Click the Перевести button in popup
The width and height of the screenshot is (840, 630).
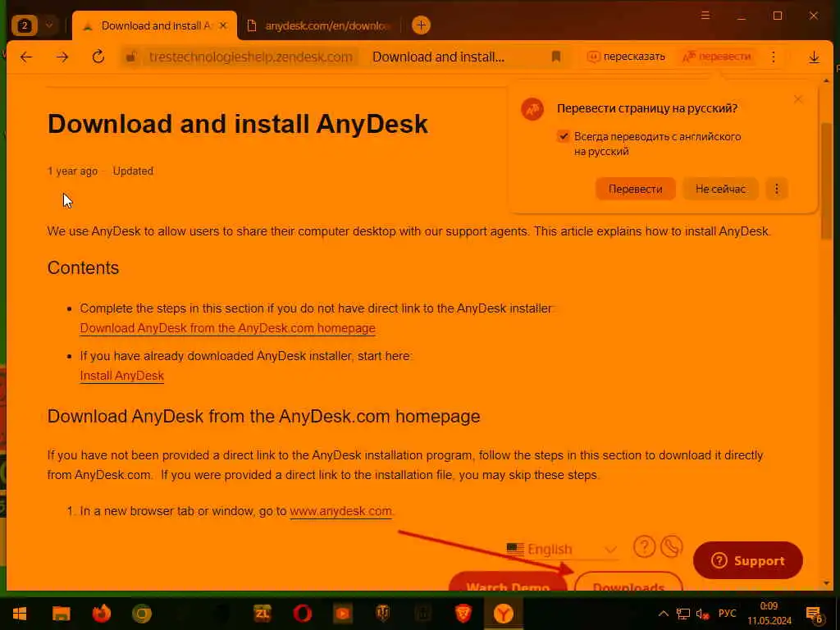(636, 189)
